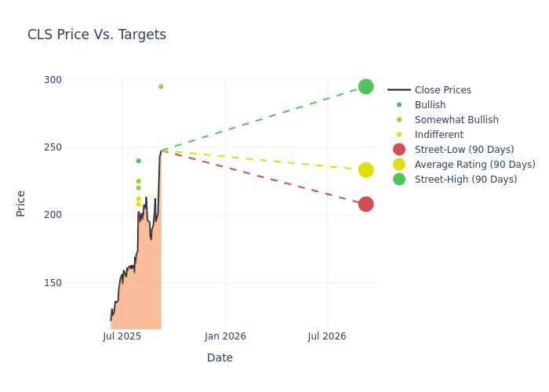Screen dimensions: 549x392
Task: Click the Jul 2025 x-axis label
Action: coord(122,336)
